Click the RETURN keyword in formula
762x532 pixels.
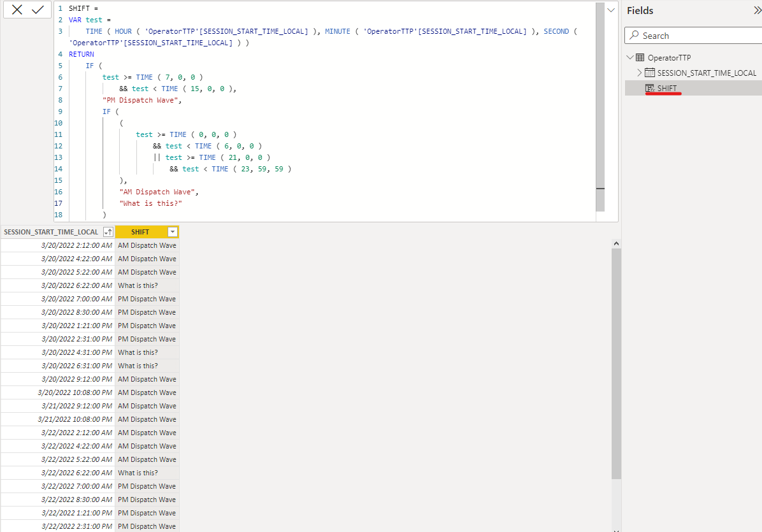point(81,54)
